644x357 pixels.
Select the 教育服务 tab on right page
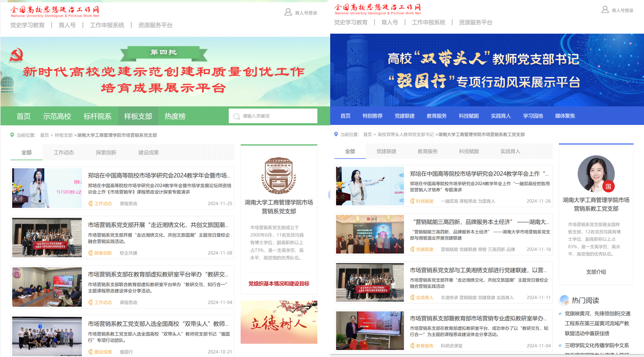pyautogui.click(x=428, y=151)
